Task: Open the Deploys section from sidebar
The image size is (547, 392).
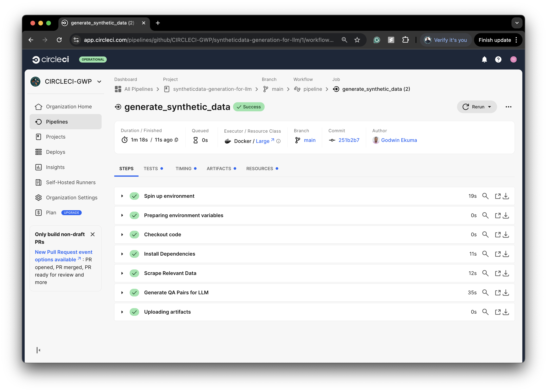Action: (x=56, y=152)
